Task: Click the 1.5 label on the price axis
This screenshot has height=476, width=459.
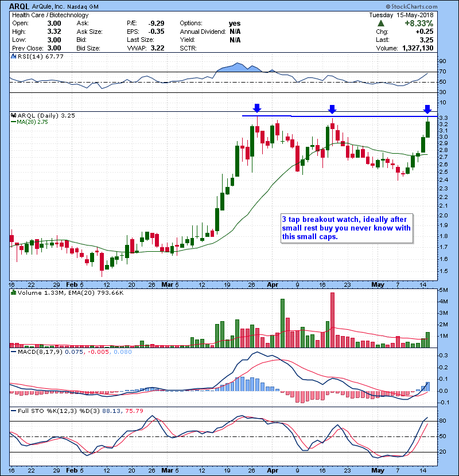Action: tap(443, 271)
